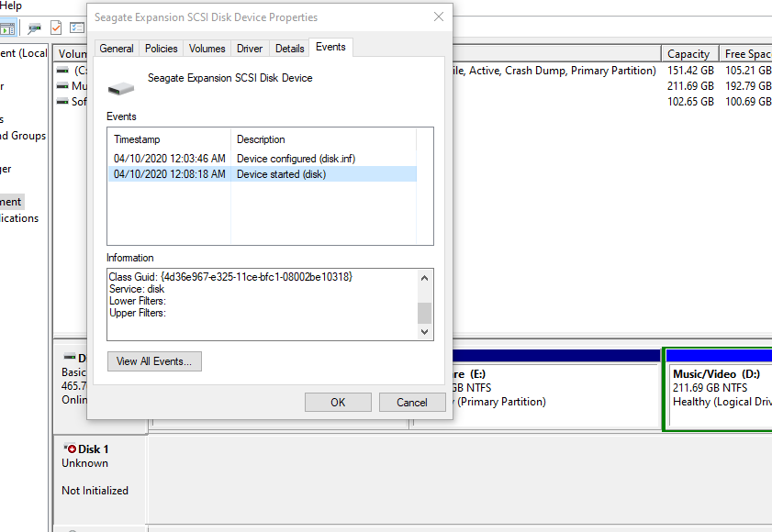This screenshot has width=772, height=532.
Task: Select the (C:) volume drive icon
Action: tap(62, 71)
